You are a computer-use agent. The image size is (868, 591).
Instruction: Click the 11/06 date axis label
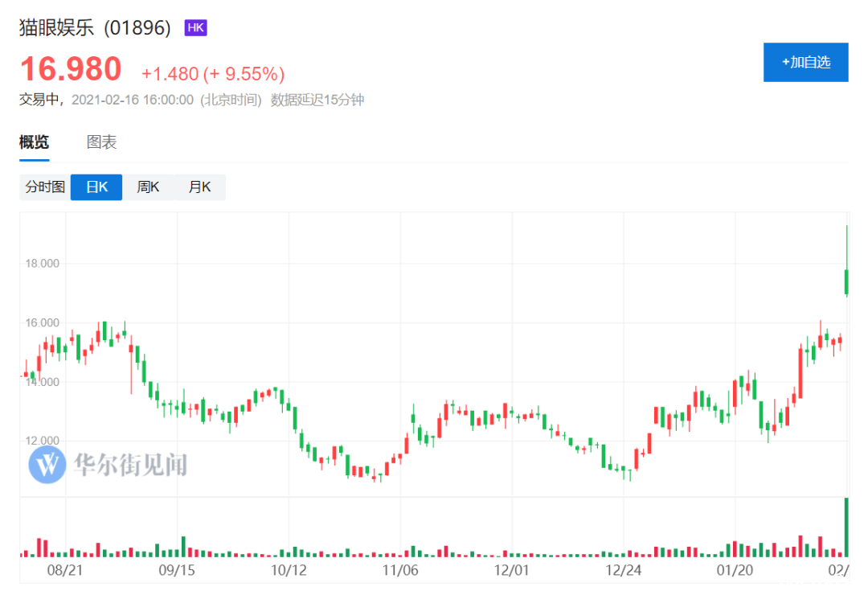point(400,571)
